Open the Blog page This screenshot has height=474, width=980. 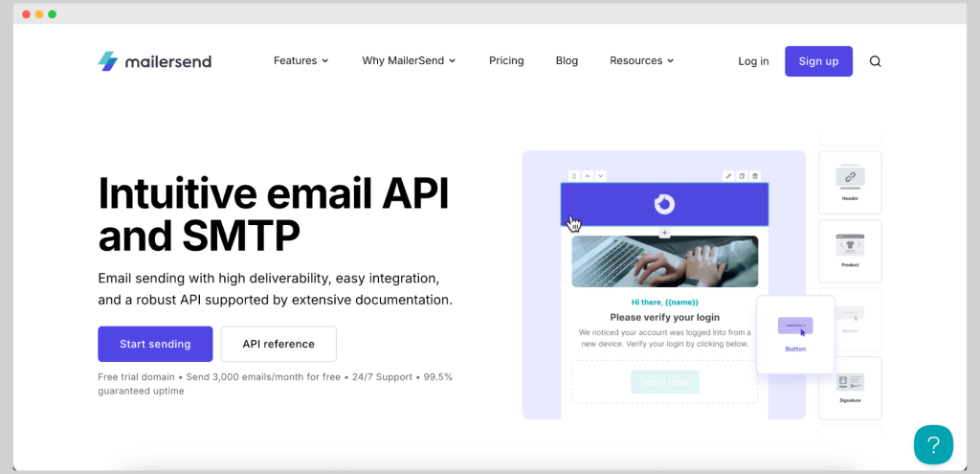567,60
